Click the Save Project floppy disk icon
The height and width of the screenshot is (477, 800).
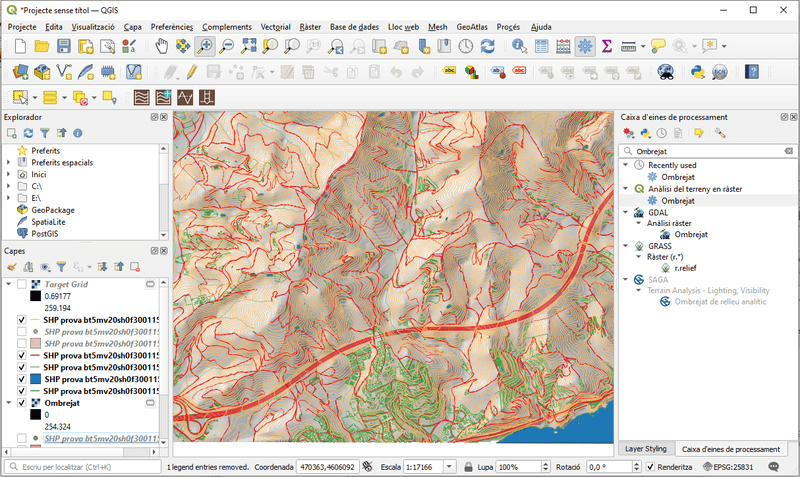point(64,46)
